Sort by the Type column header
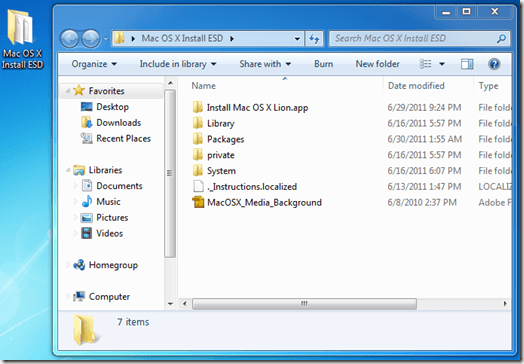The image size is (524, 364). 488,86
